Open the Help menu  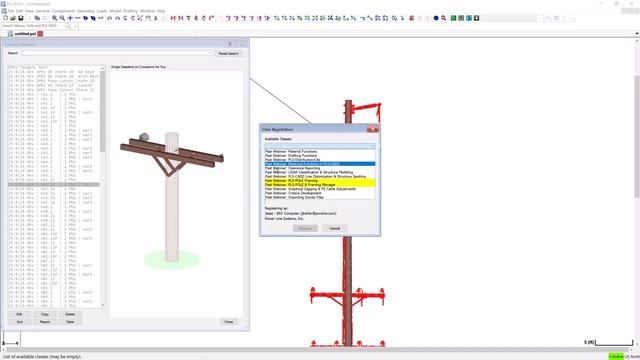[161, 11]
